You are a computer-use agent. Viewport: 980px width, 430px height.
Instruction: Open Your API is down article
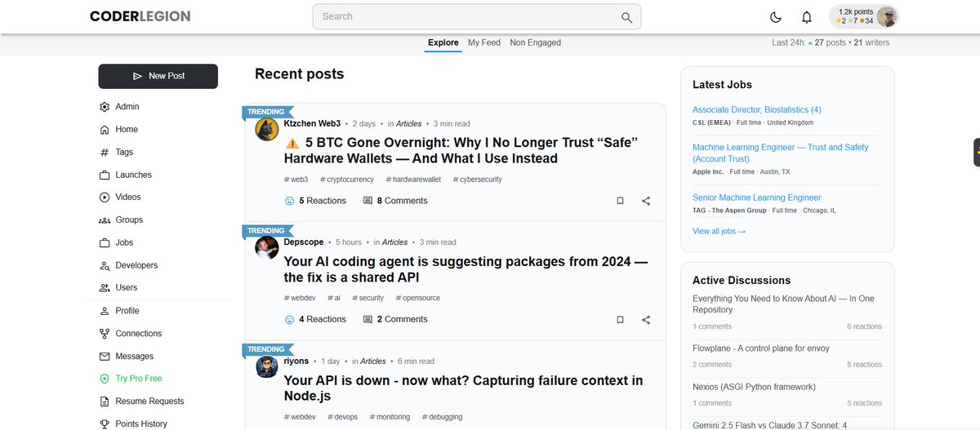463,389
